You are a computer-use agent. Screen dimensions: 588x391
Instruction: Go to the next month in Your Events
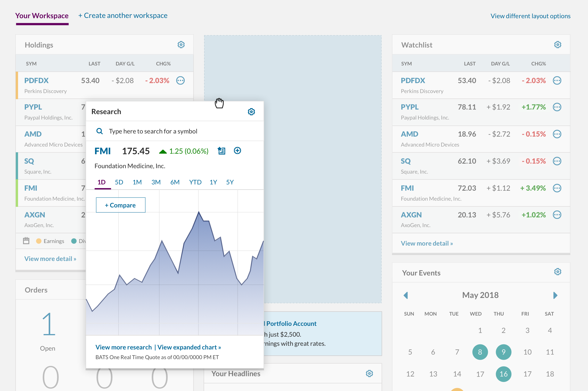coord(555,295)
